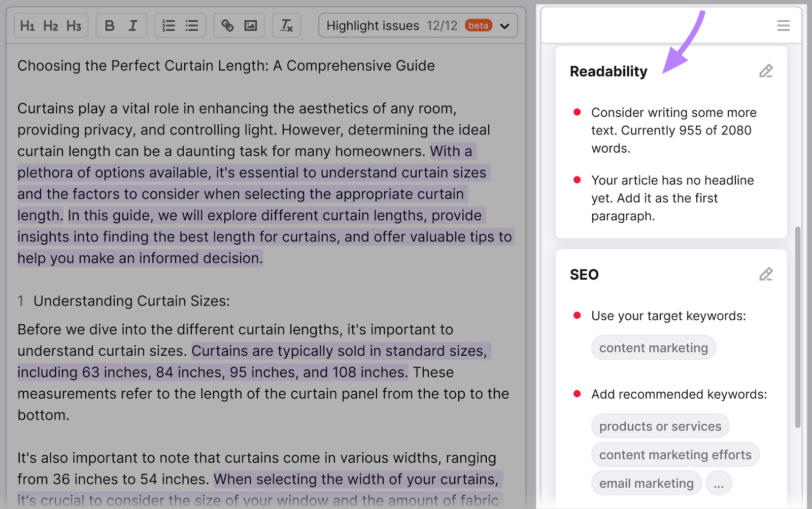Insert a numbered list
This screenshot has height=509, width=812.
point(168,26)
